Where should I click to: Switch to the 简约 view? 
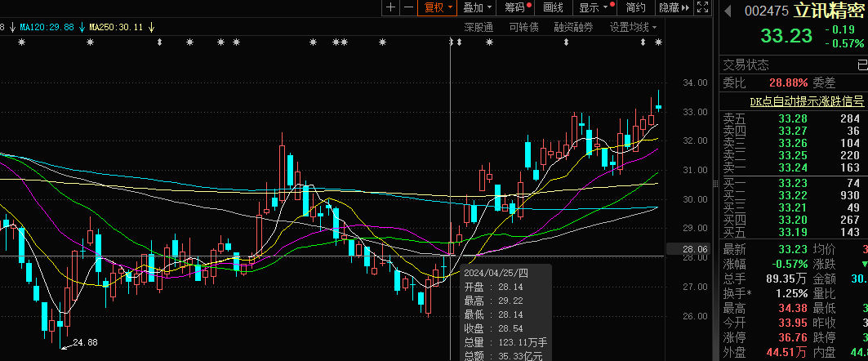point(635,7)
